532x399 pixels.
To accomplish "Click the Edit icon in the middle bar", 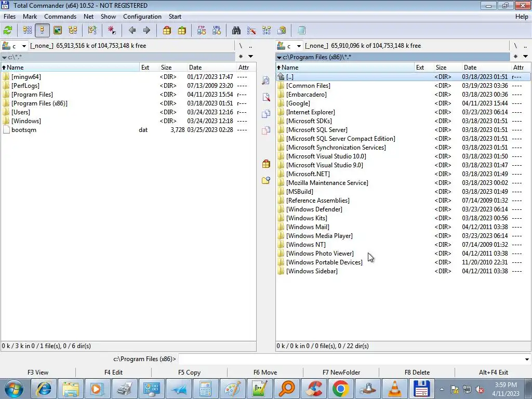I will (266, 97).
